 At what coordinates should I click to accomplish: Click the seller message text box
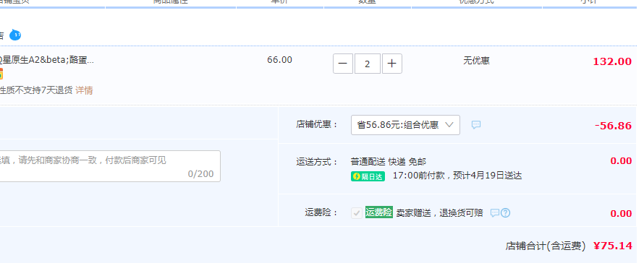[109, 166]
